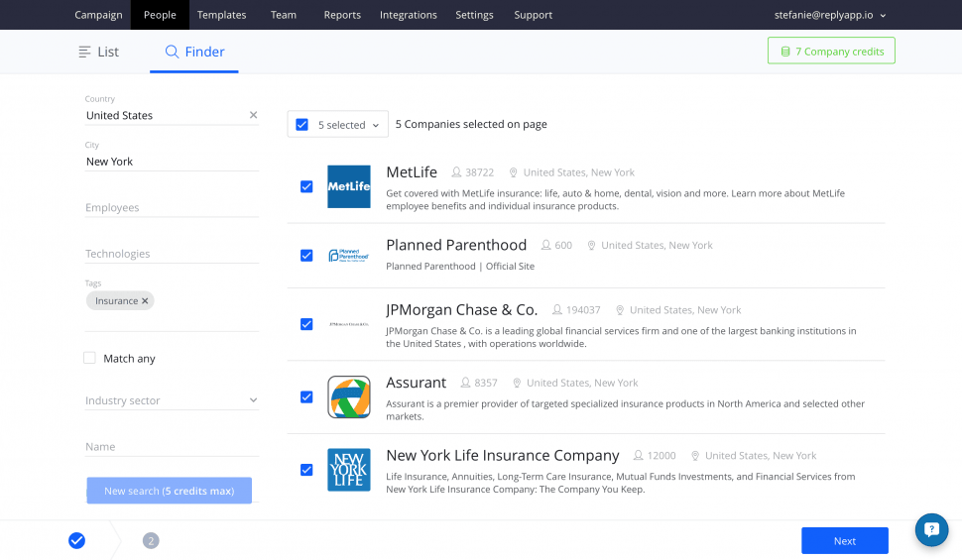Switch to the List tab
Screen dimensions: 962x560
tap(99, 52)
